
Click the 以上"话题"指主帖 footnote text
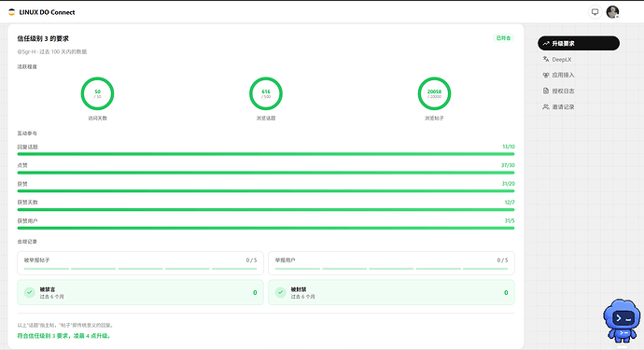point(65,325)
